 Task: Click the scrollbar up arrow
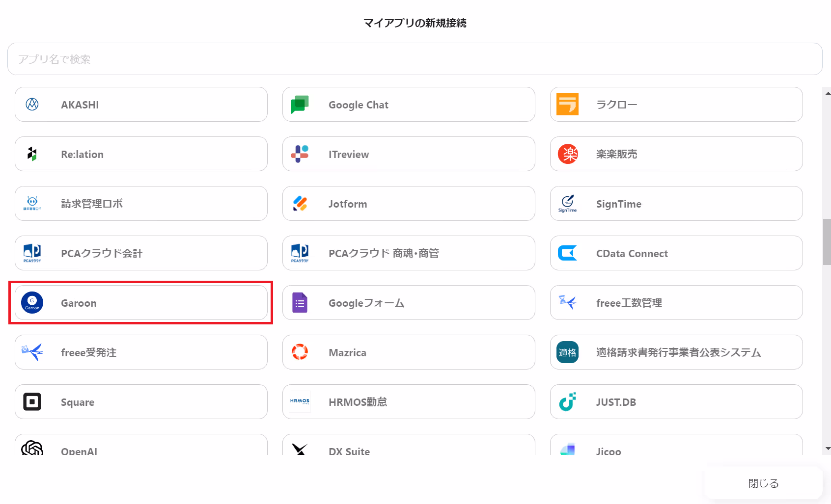tap(828, 93)
